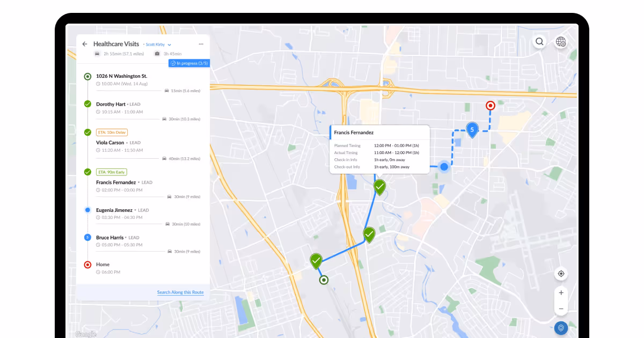The width and height of the screenshot is (644, 338).
Task: Click the red destination marker on the map
Action: tap(490, 106)
